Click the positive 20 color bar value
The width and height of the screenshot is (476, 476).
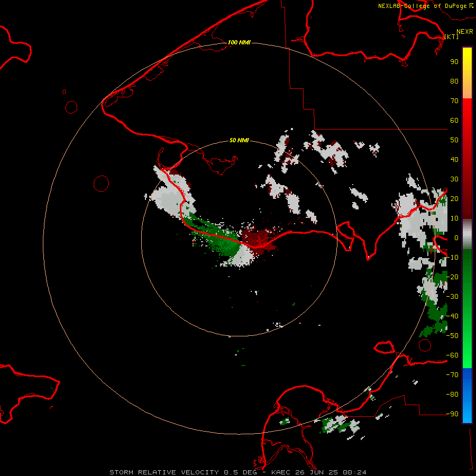454,198
